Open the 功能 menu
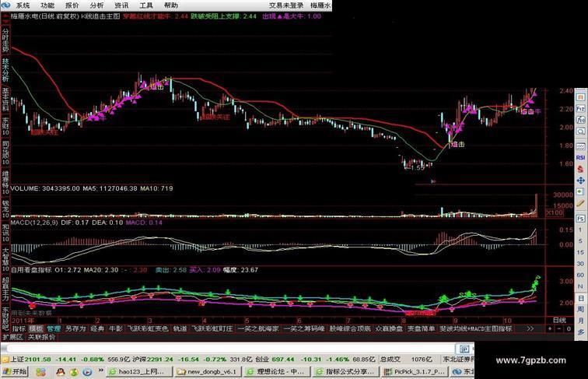 pyautogui.click(x=47, y=5)
